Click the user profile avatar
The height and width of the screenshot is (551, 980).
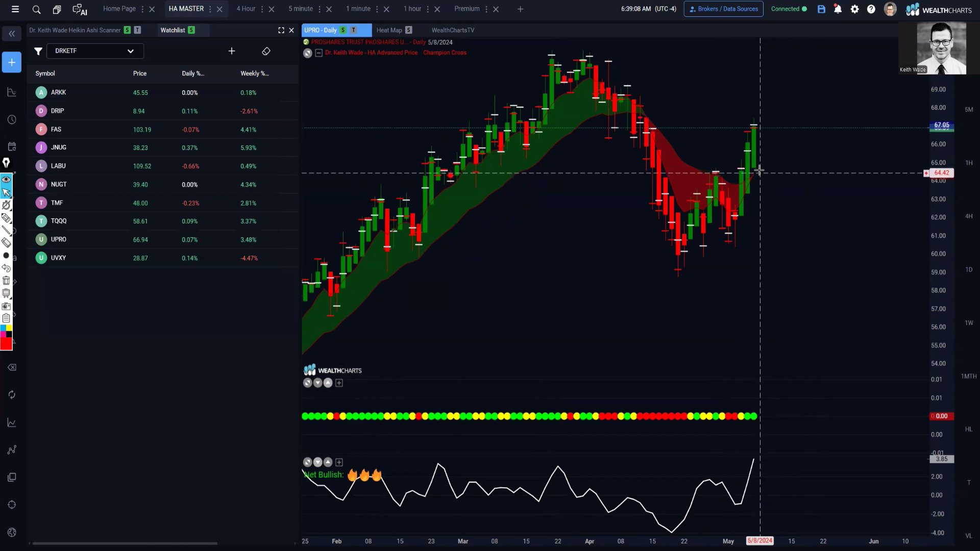click(x=890, y=9)
